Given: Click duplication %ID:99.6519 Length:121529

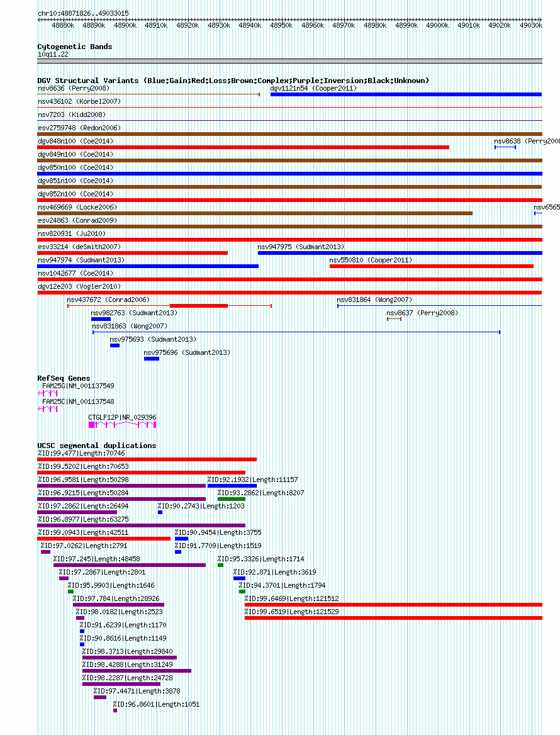Looking at the screenshot, I should click(394, 618).
